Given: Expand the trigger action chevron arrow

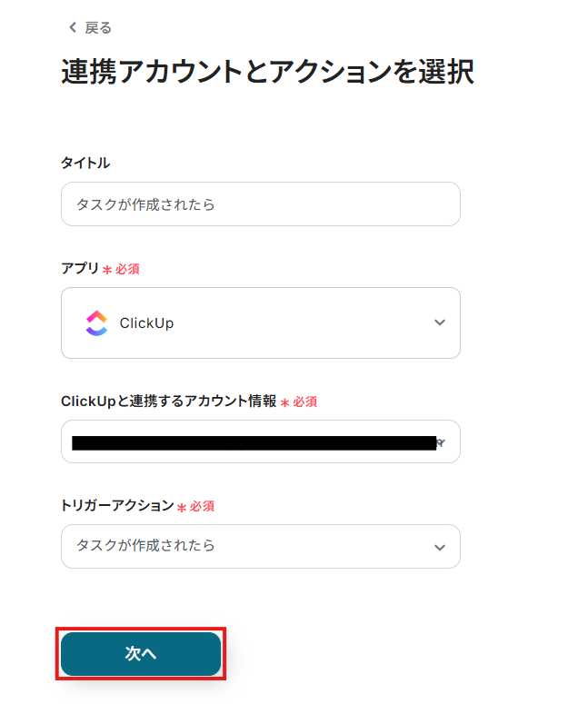Looking at the screenshot, I should [440, 547].
